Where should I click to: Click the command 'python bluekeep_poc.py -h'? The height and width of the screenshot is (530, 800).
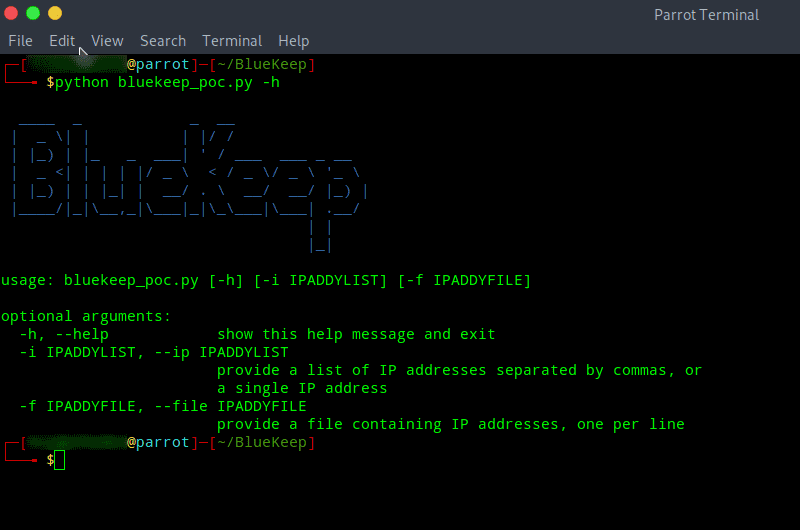tap(167, 83)
